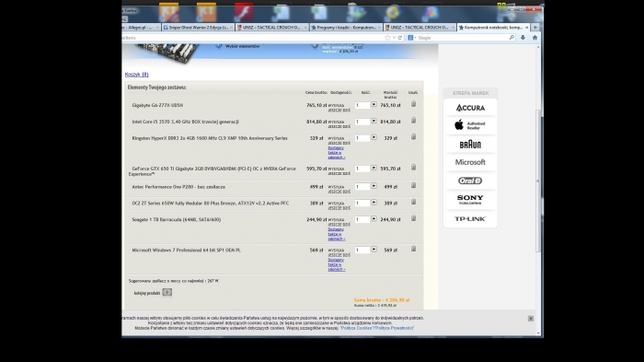Viewport: 644px width, 362px height.
Task: Remove Gigabyte GA-Z77X-UD5H with its trash icon
Action: coord(414,104)
